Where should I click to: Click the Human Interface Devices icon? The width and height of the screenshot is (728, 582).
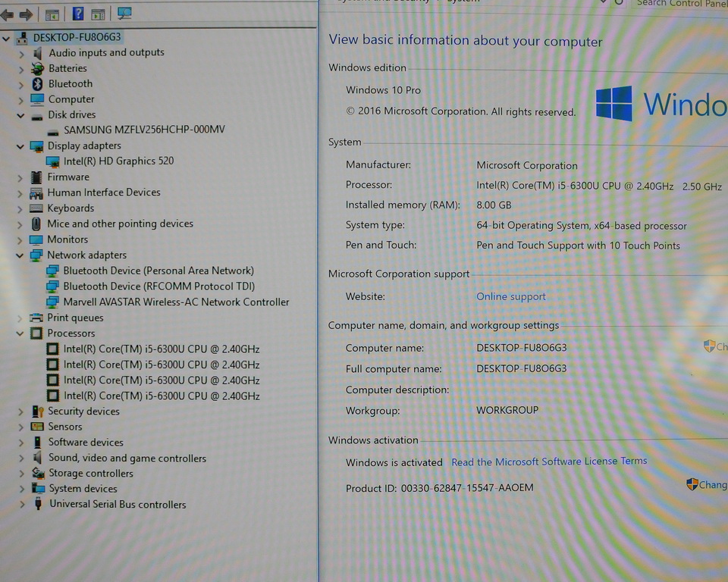click(36, 192)
